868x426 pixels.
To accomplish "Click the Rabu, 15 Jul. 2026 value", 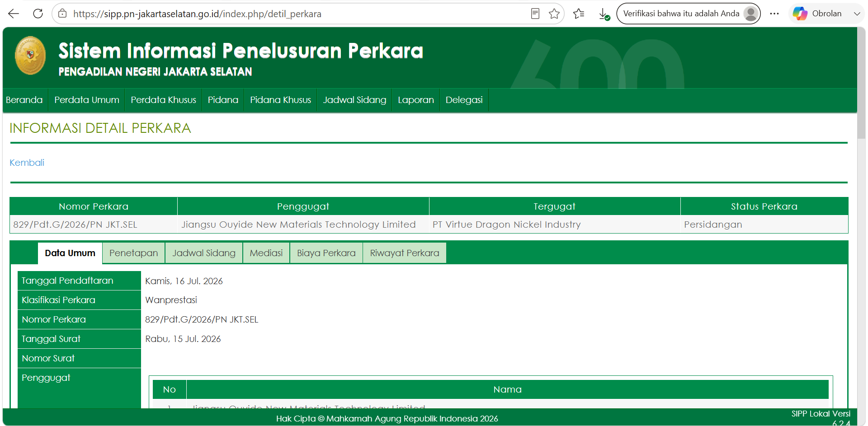I will pos(183,339).
